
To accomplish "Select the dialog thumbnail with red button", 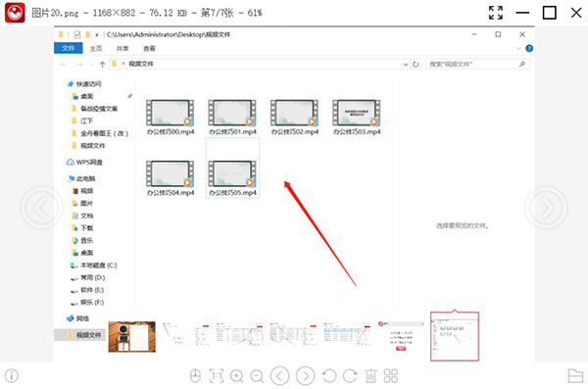I will point(401,336).
